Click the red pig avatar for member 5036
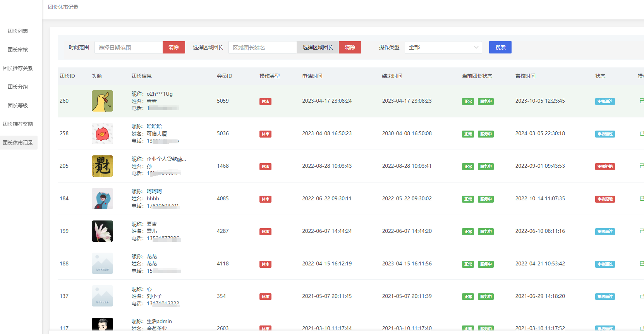 [102, 134]
